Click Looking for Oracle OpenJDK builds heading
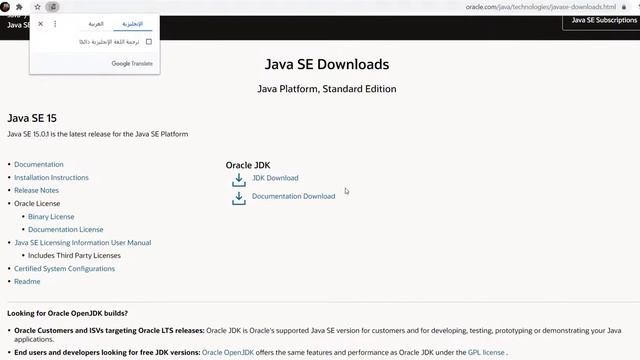This screenshot has width=640, height=360. tap(67, 313)
